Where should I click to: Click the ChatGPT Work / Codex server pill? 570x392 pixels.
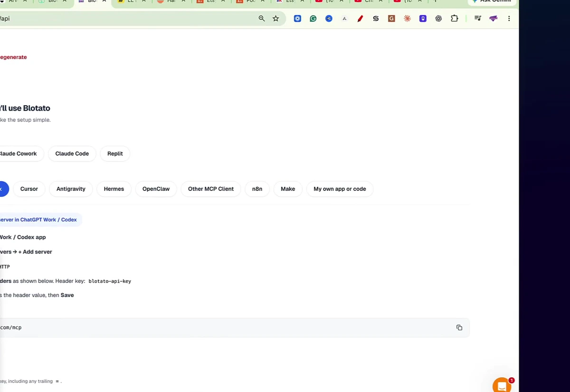tap(40, 220)
